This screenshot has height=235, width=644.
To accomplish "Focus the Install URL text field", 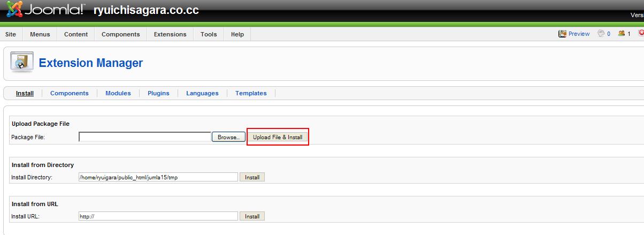I will point(158,216).
